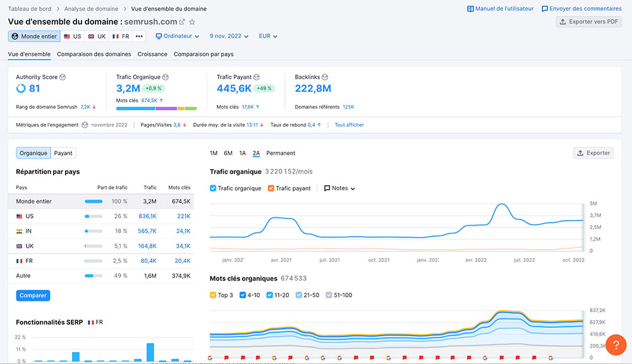The height and width of the screenshot is (364, 632).
Task: Select the 6M time range
Action: pyautogui.click(x=228, y=153)
